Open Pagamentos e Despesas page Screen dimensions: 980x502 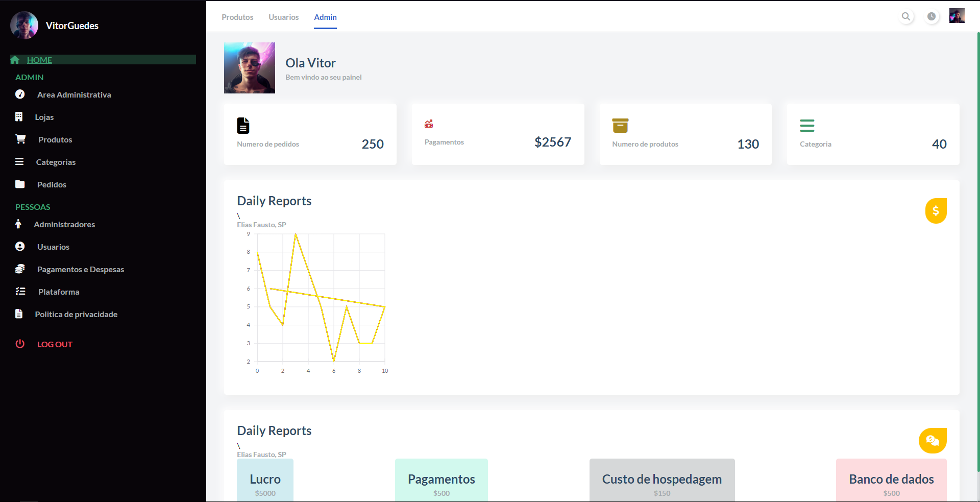(x=80, y=269)
